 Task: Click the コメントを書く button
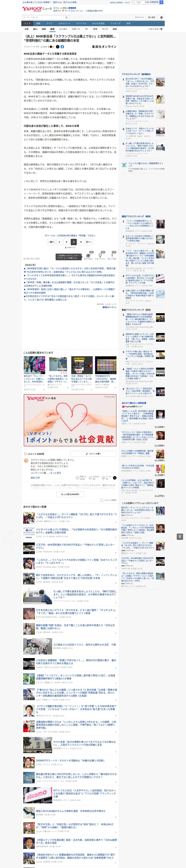(93, 454)
